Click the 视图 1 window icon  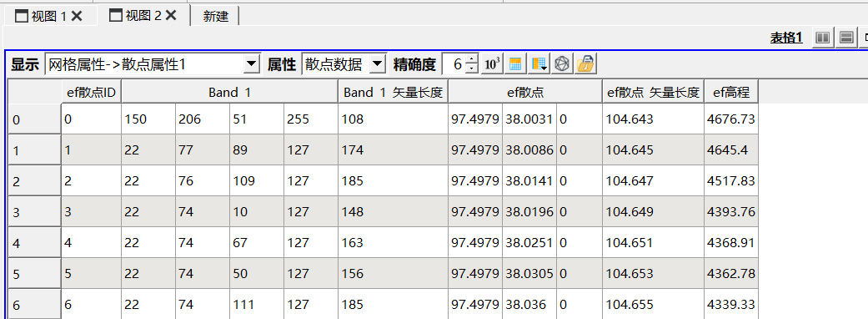[22, 16]
